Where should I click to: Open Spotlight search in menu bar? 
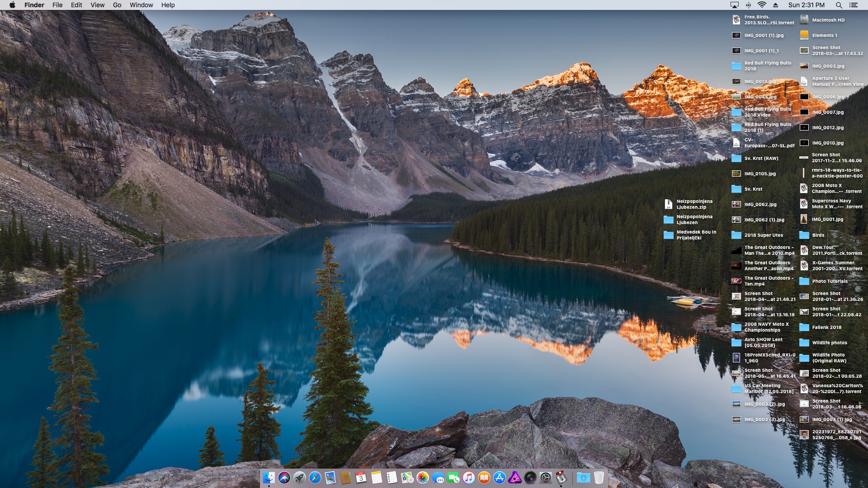click(839, 5)
